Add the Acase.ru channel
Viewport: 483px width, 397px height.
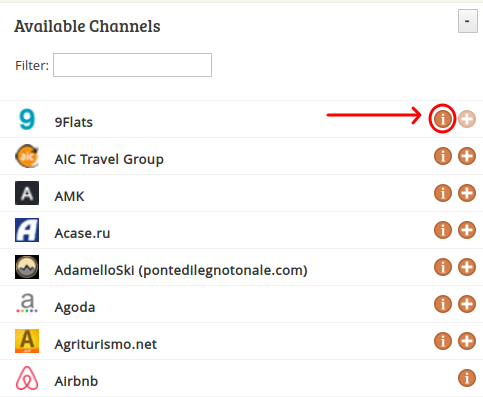[x=467, y=230]
